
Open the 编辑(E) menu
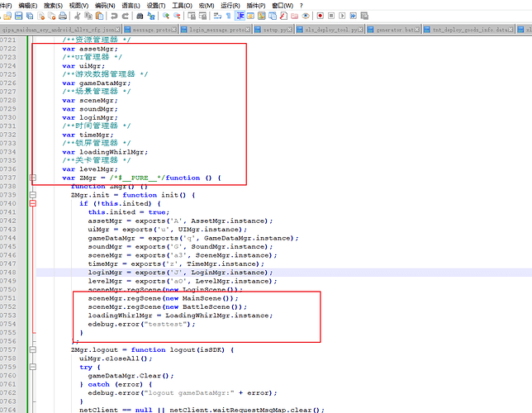[x=28, y=6]
